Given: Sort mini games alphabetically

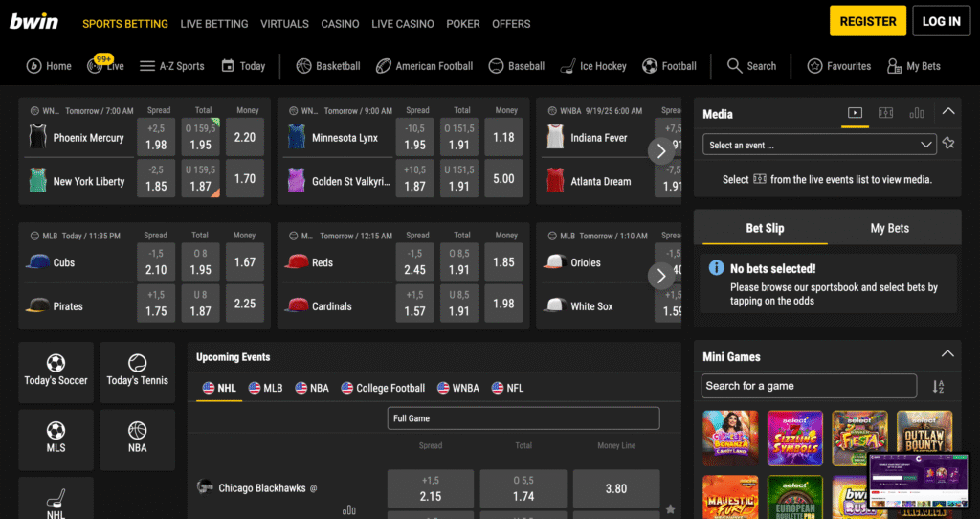Looking at the screenshot, I should (938, 387).
